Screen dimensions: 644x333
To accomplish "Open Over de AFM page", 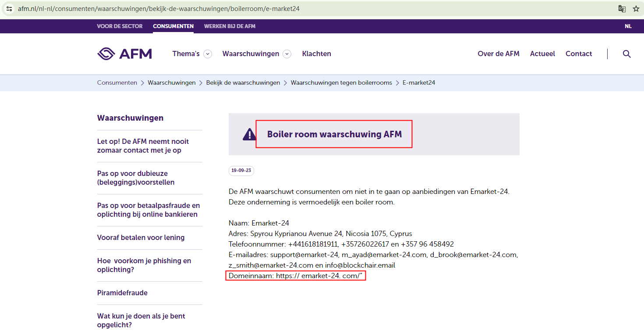I will [499, 54].
